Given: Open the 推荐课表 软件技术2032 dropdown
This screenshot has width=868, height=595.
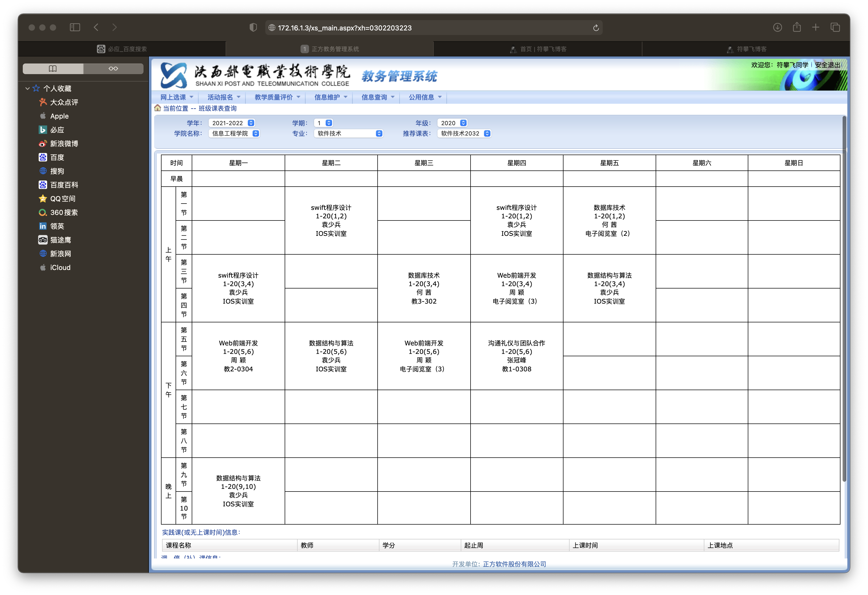Looking at the screenshot, I should (x=464, y=133).
